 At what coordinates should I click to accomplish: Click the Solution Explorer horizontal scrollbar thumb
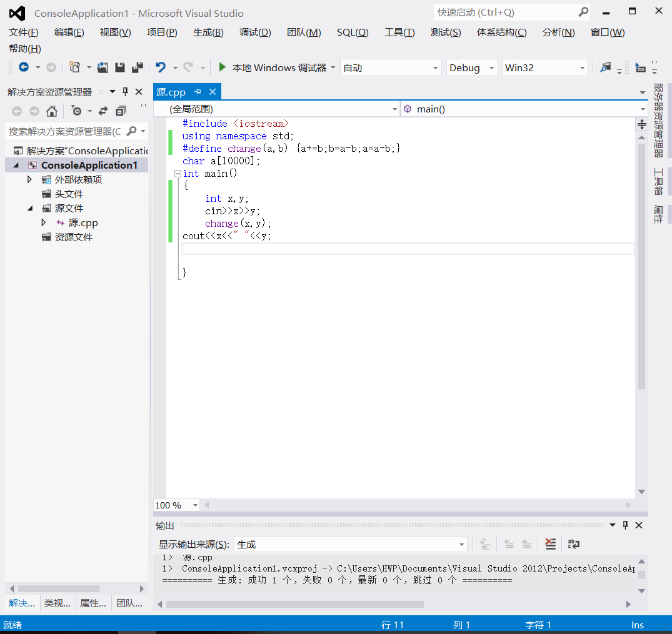(x=59, y=588)
